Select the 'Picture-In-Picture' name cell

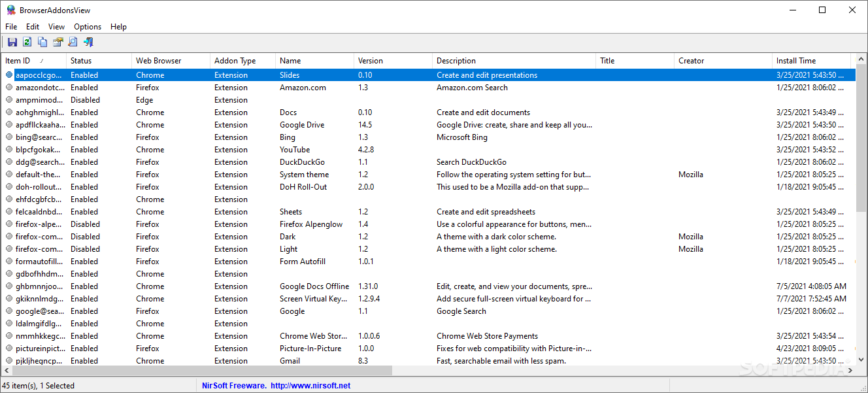[310, 349]
